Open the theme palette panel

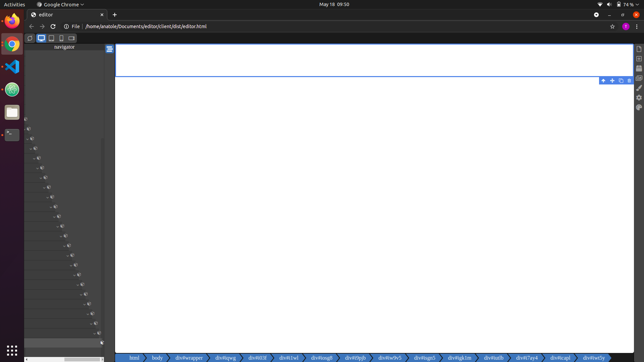point(639,107)
